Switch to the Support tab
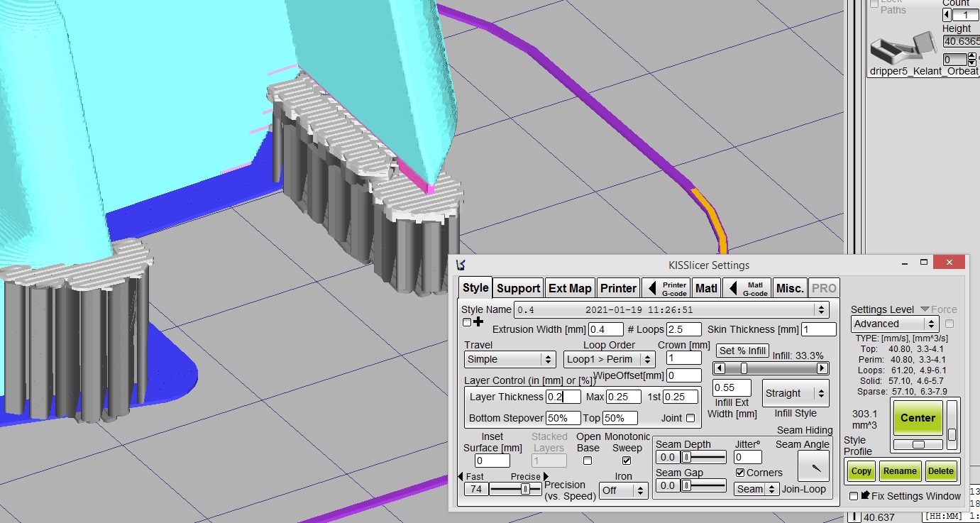The image size is (980, 523). click(x=518, y=288)
